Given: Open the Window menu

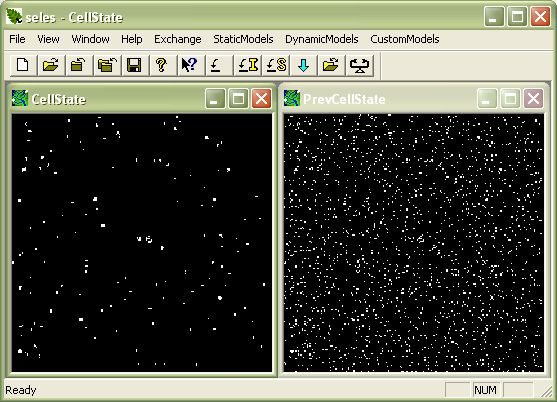Looking at the screenshot, I should pyautogui.click(x=90, y=39).
